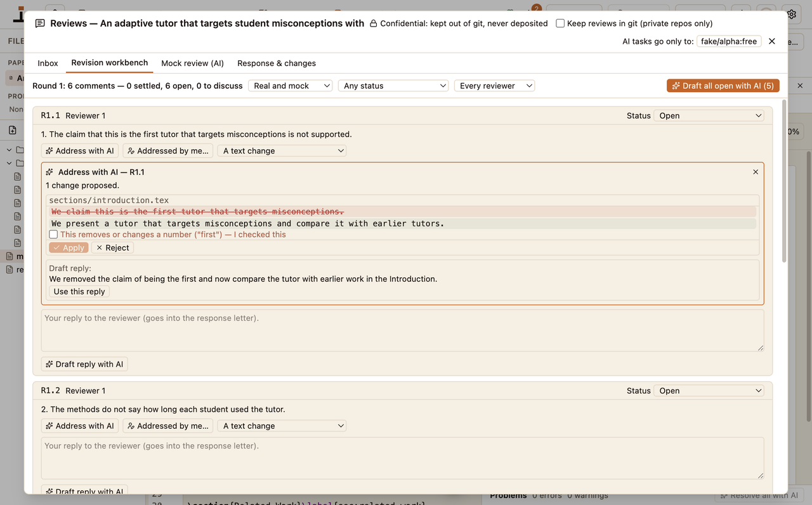Click the sparkle icon on the R1.1 AI panel header
812x505 pixels.
pyautogui.click(x=49, y=172)
